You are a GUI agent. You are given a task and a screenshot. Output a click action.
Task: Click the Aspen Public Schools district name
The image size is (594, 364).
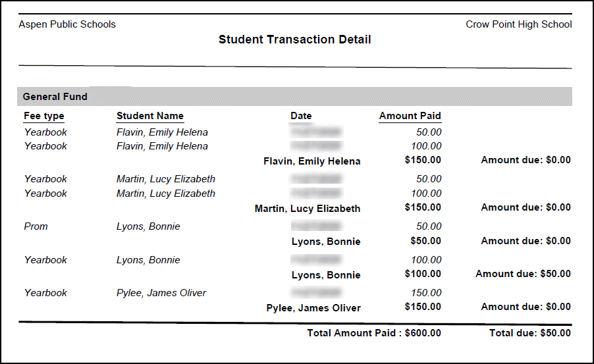pos(67,24)
